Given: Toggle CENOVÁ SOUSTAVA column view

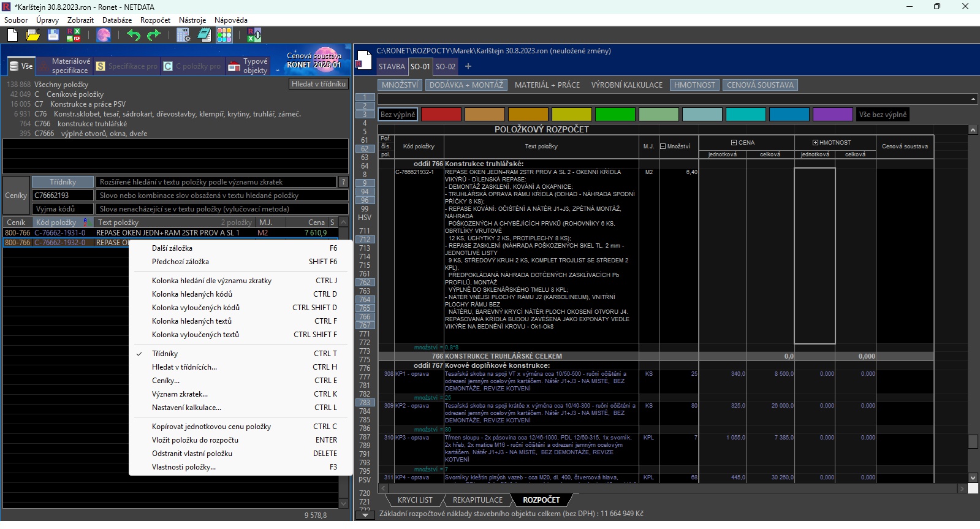Looking at the screenshot, I should point(760,85).
